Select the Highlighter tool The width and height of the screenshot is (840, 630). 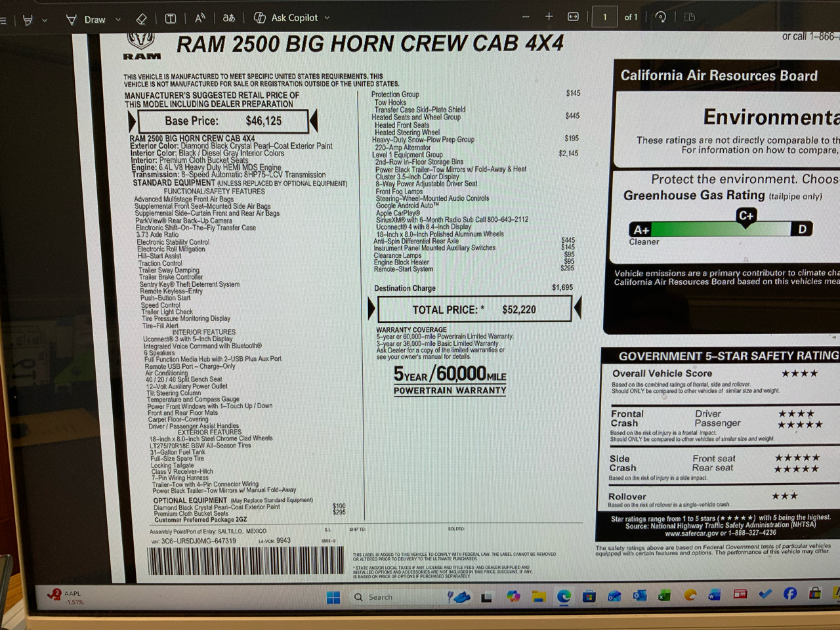click(28, 18)
